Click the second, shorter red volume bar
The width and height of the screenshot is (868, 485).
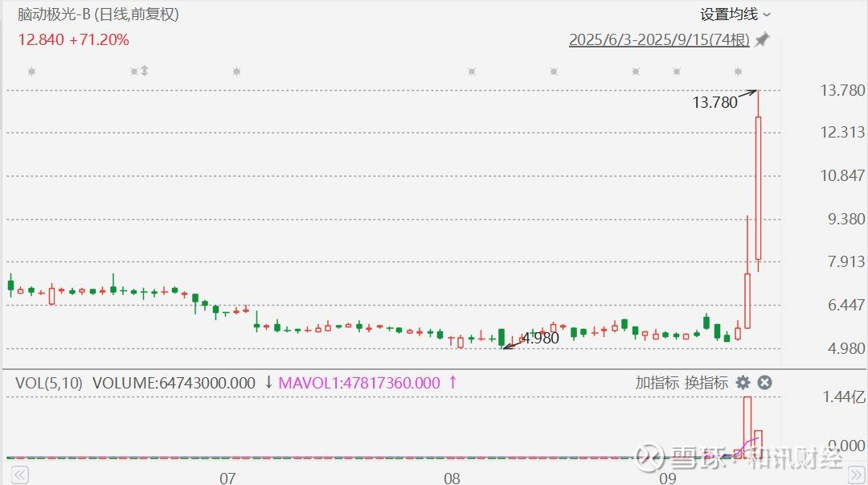pyautogui.click(x=759, y=444)
